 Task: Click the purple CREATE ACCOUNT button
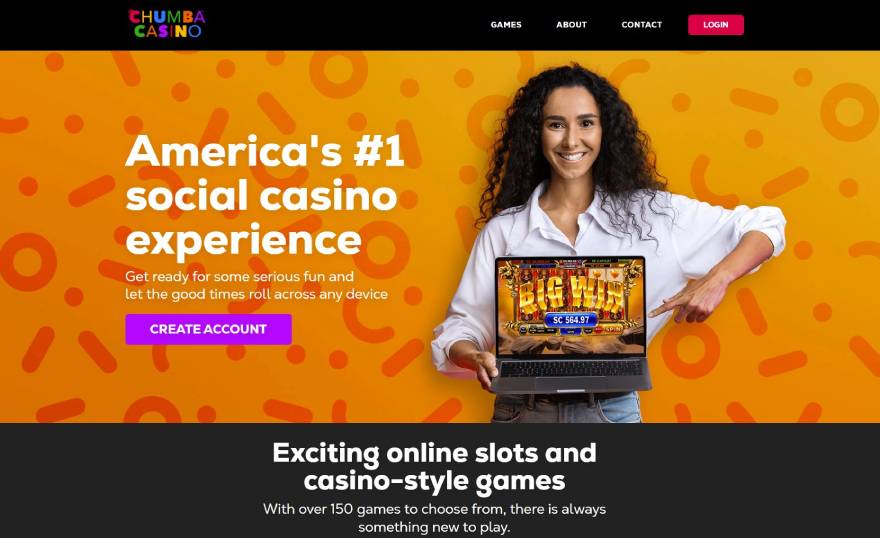coord(208,329)
